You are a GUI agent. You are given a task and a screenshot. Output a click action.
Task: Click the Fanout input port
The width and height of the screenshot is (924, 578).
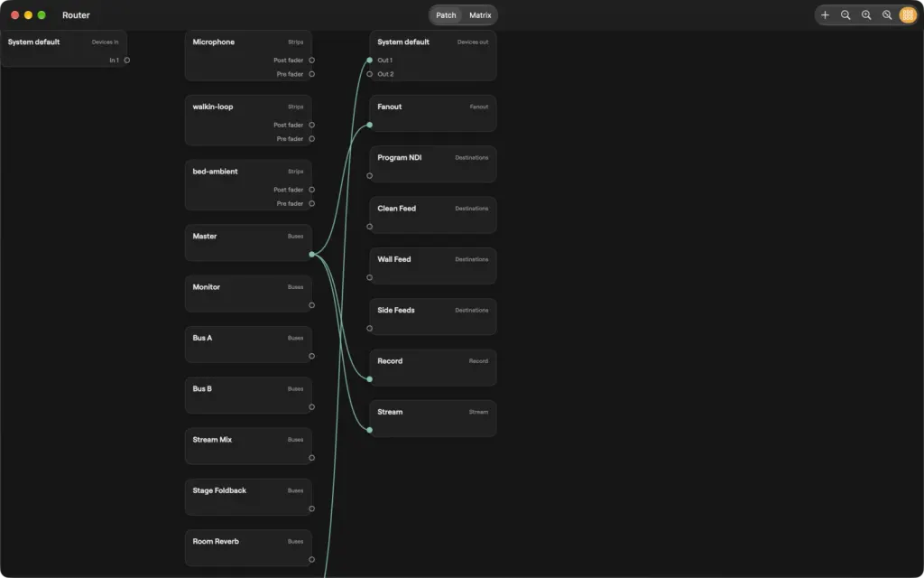point(369,125)
